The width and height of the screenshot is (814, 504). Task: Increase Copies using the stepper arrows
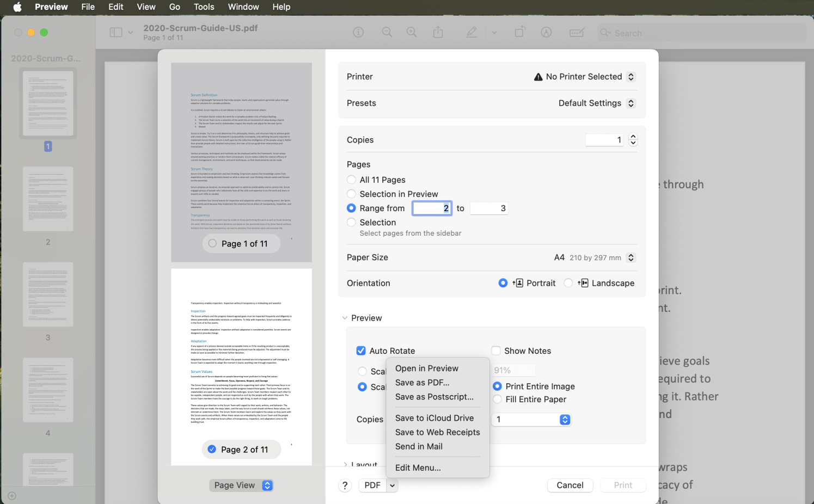pyautogui.click(x=633, y=137)
